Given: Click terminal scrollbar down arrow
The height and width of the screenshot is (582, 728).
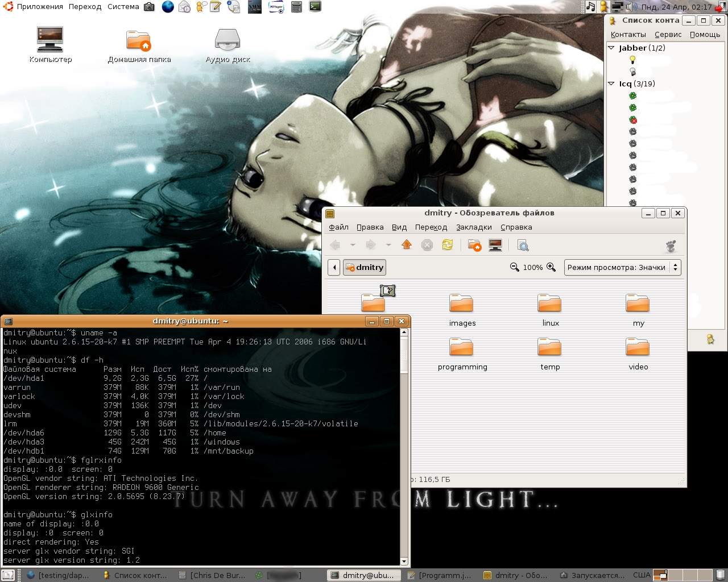Looking at the screenshot, I should [x=404, y=561].
